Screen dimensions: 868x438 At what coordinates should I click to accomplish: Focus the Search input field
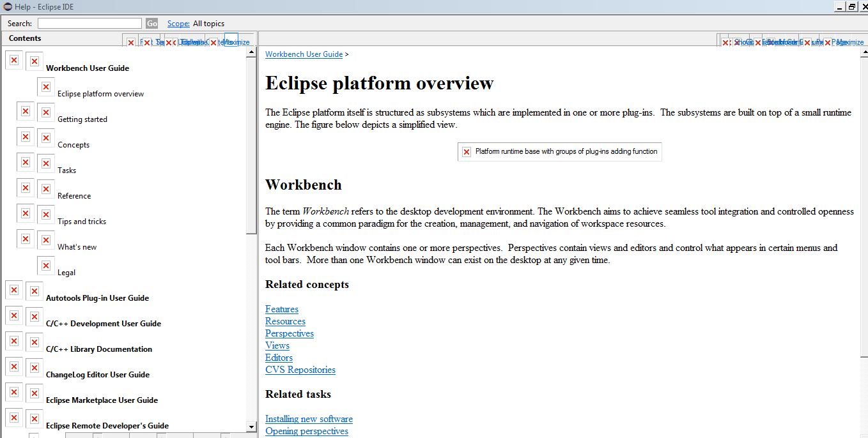pos(89,24)
